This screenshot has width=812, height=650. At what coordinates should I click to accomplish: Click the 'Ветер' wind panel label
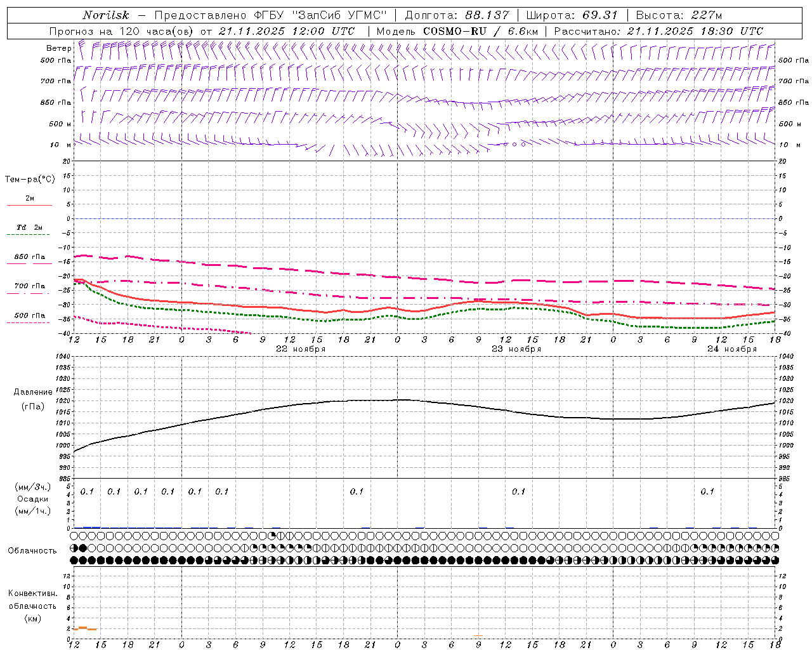point(58,48)
